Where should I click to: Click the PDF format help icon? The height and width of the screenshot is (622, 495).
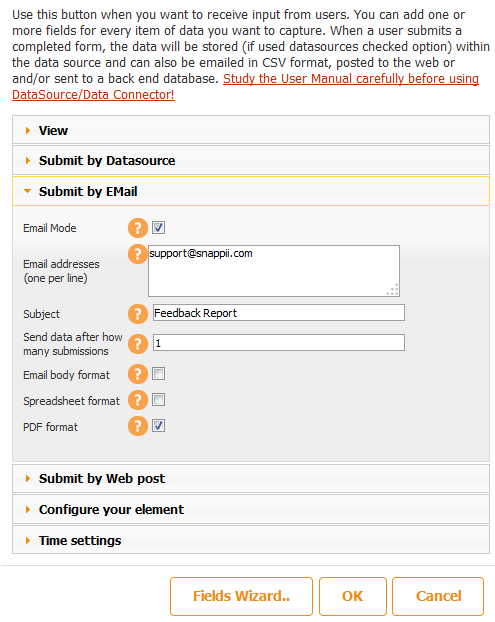(x=138, y=426)
